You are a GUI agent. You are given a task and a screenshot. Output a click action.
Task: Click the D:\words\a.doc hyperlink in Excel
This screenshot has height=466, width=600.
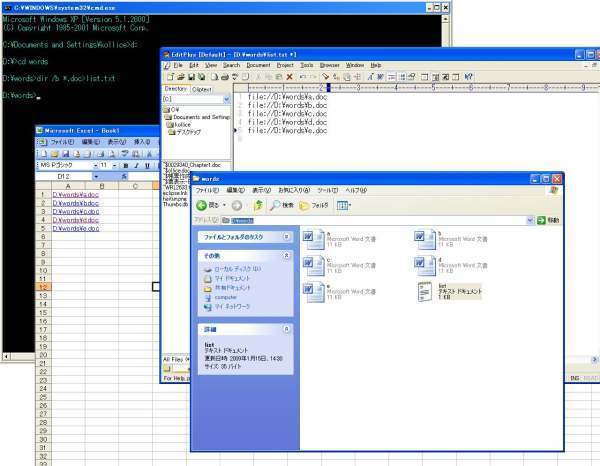click(76, 195)
